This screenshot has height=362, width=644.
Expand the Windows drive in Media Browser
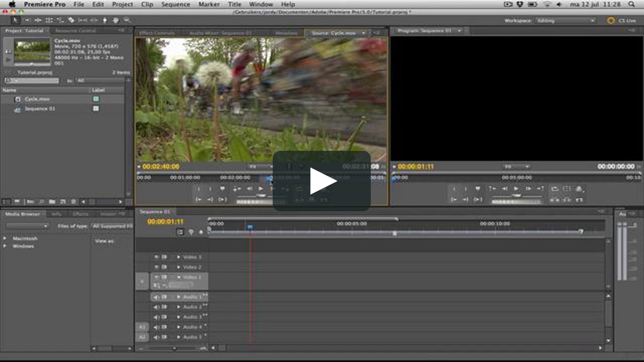coord(5,246)
